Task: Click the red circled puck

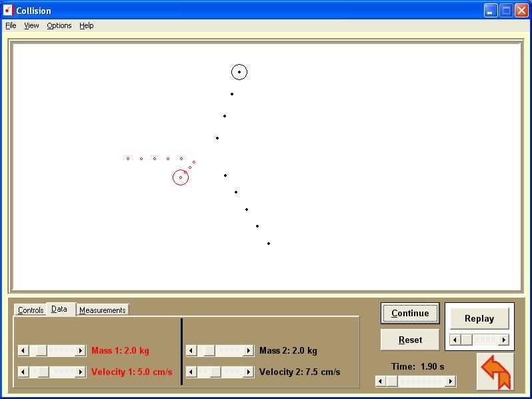Action: (181, 177)
